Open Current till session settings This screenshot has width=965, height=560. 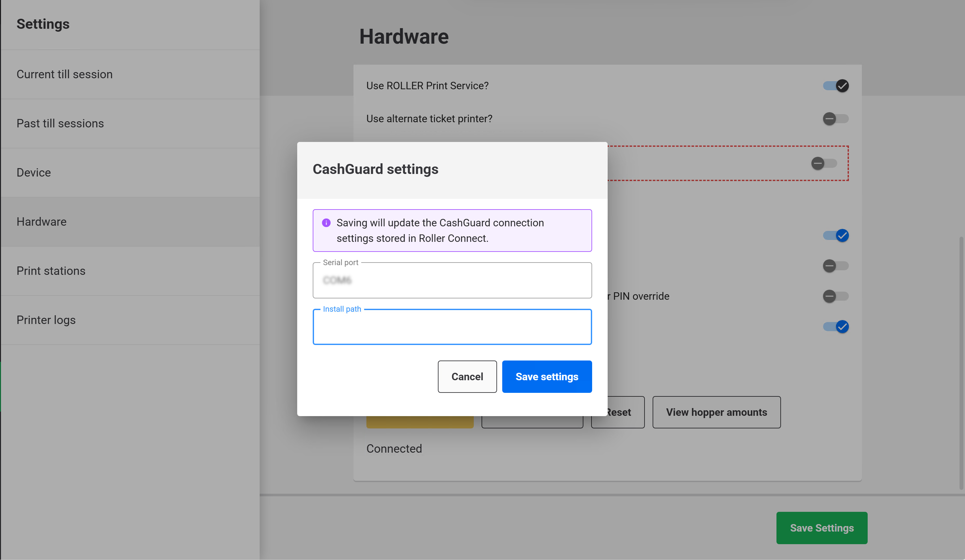click(130, 74)
